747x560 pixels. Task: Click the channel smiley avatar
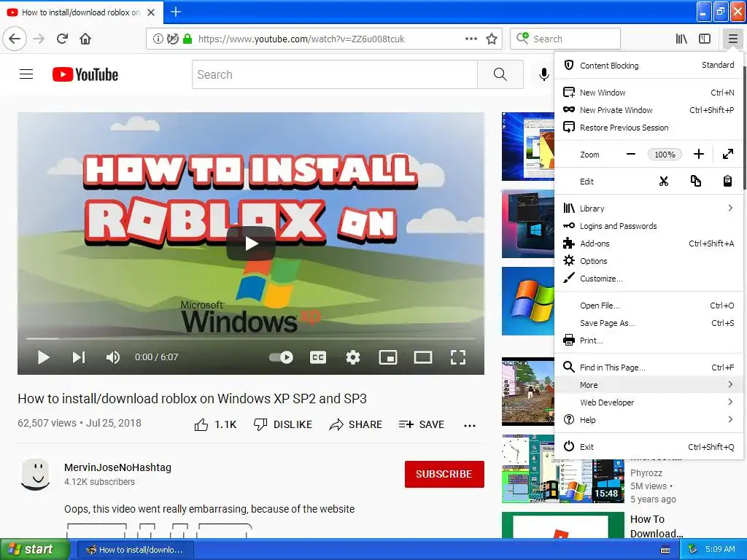pyautogui.click(x=36, y=474)
